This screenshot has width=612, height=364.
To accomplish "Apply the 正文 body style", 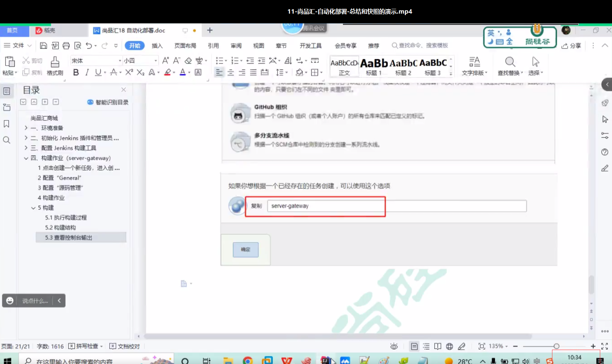I will (x=344, y=66).
